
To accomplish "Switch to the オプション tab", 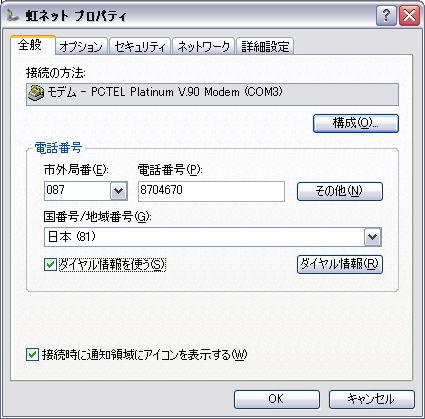I will [81, 46].
